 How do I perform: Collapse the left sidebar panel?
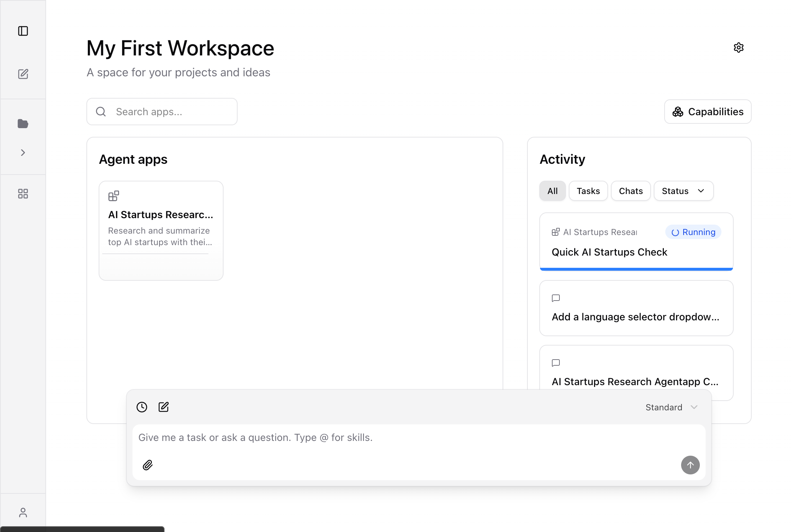pyautogui.click(x=23, y=31)
